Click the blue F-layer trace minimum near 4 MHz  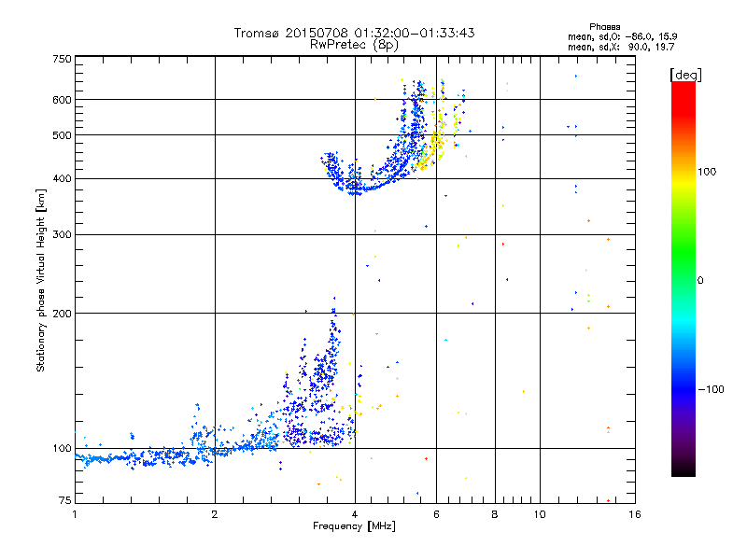357,189
